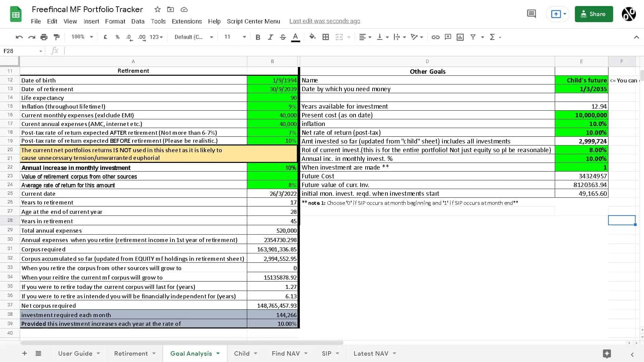Select the Child's future name cell
This screenshot has width=644, height=362.
(581, 80)
